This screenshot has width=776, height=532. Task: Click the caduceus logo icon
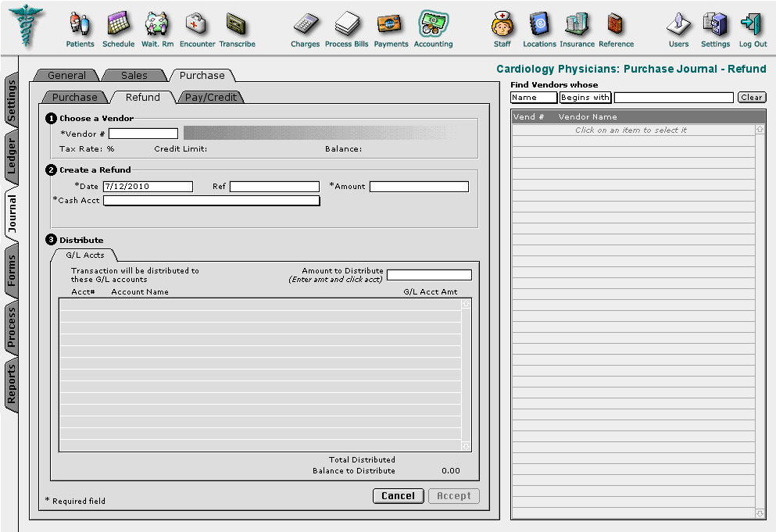pyautogui.click(x=26, y=26)
